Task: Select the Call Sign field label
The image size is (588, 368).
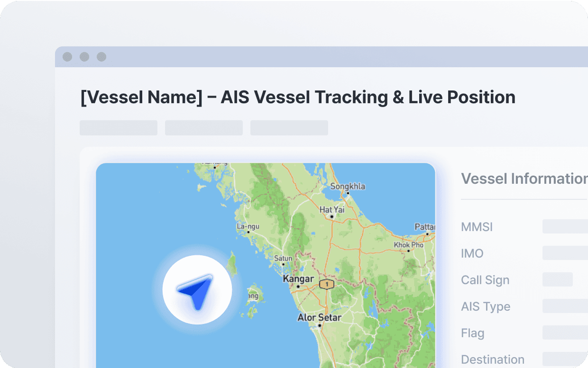Action: click(485, 280)
